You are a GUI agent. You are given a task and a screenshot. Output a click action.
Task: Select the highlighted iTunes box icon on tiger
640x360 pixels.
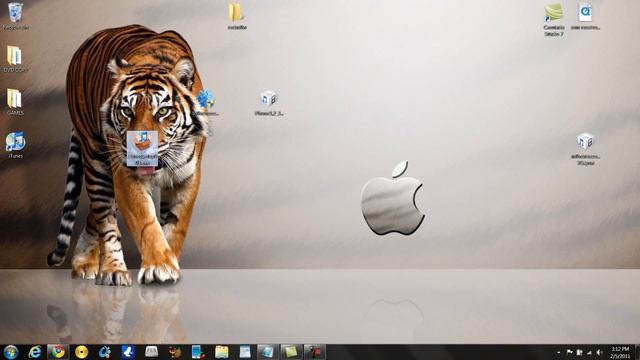click(142, 149)
